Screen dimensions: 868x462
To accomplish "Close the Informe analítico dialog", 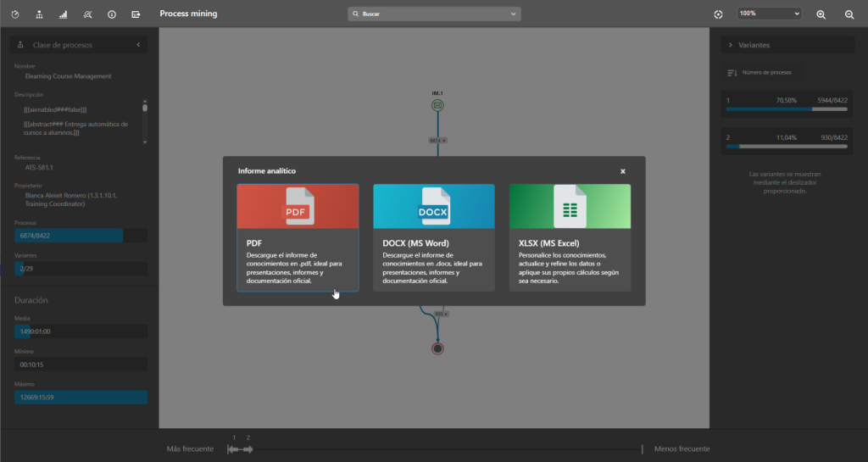I will 622,171.
